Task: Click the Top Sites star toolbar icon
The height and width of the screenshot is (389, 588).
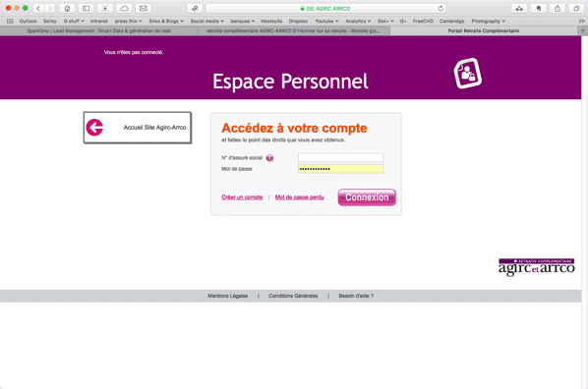Action: 105,8
